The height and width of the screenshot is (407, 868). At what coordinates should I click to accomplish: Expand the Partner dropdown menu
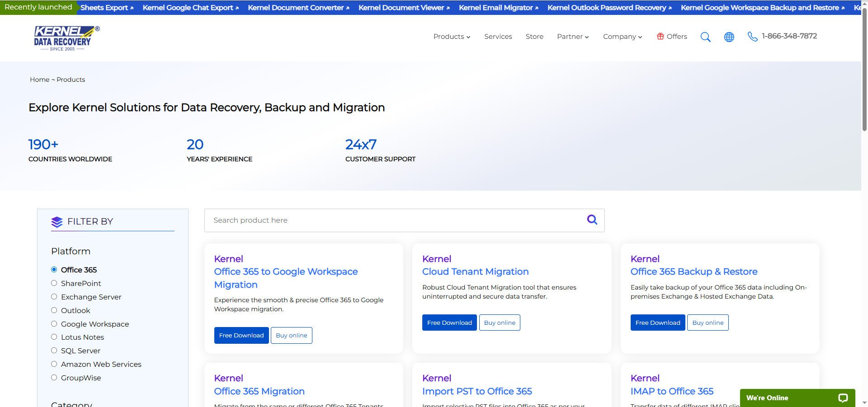[x=573, y=37]
